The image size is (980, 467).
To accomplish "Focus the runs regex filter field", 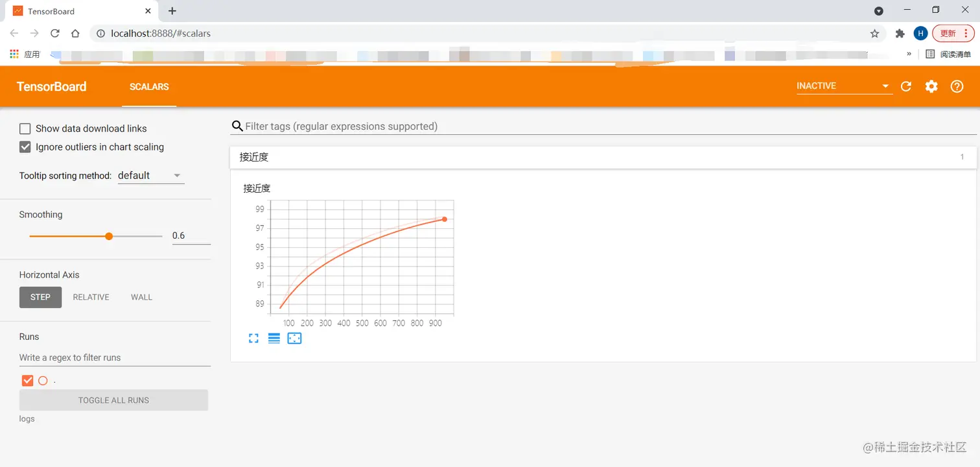I will click(115, 357).
